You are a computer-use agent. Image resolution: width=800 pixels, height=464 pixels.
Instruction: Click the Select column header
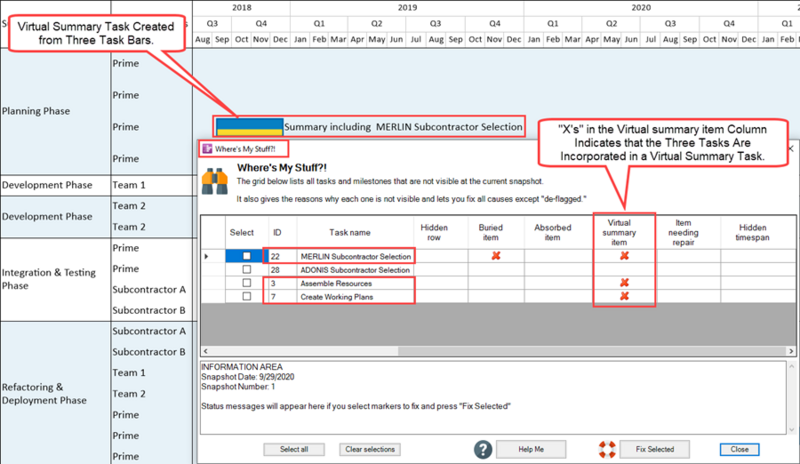tap(242, 232)
